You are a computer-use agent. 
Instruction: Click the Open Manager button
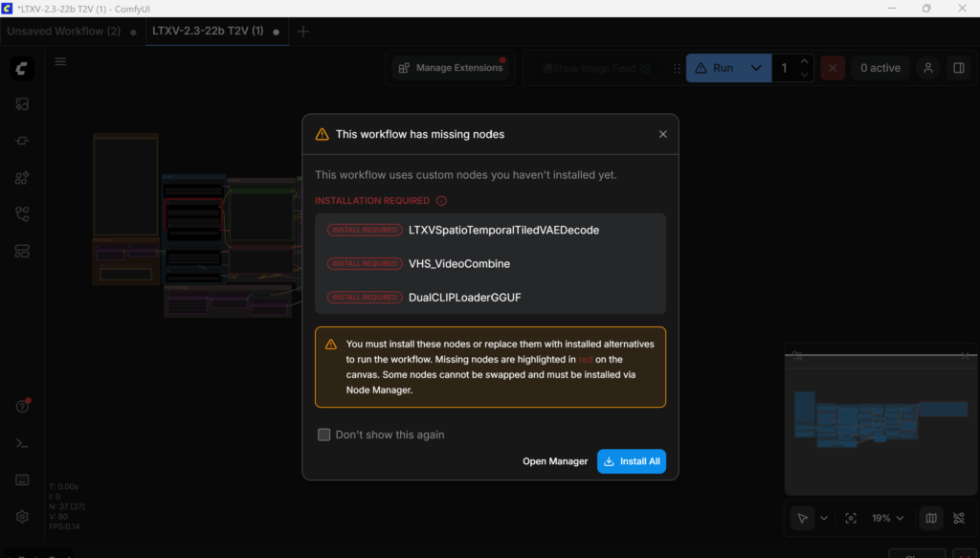[x=555, y=460]
